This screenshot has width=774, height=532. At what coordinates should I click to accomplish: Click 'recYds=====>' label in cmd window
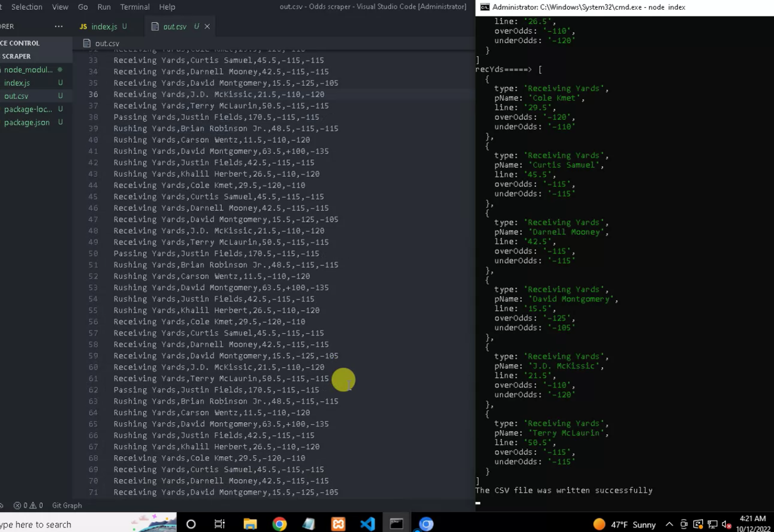click(x=503, y=69)
